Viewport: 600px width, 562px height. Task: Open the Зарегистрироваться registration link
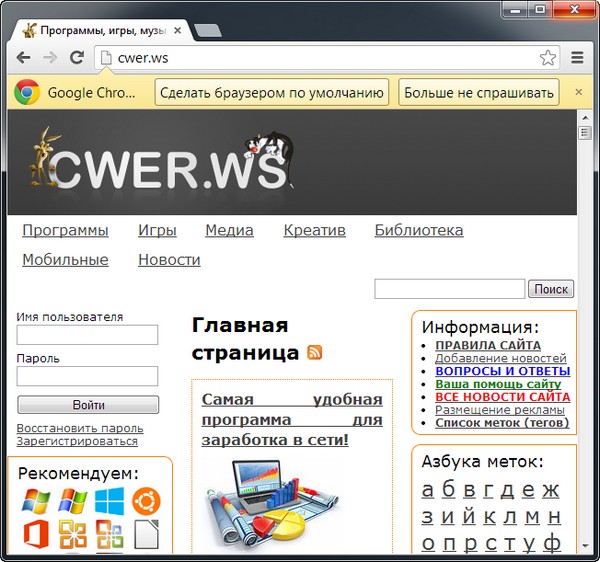[77, 441]
